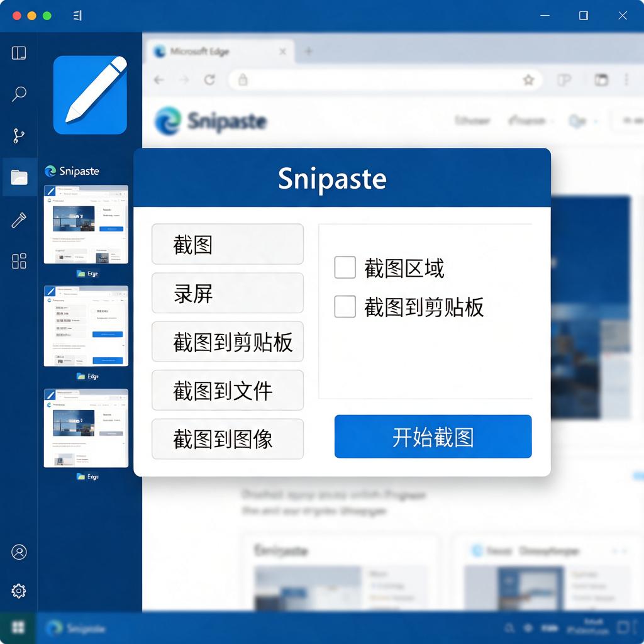Select the 截图到文件 option
The width and height of the screenshot is (644, 644).
228,390
